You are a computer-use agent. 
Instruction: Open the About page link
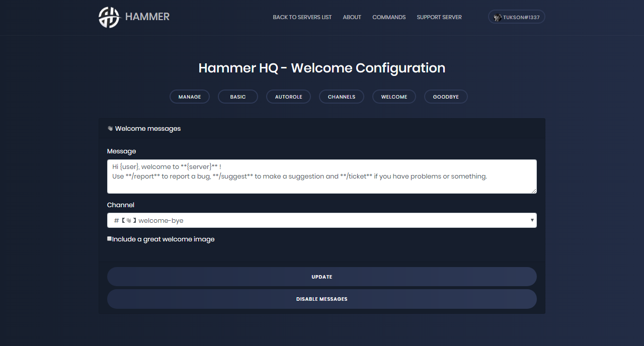(352, 17)
